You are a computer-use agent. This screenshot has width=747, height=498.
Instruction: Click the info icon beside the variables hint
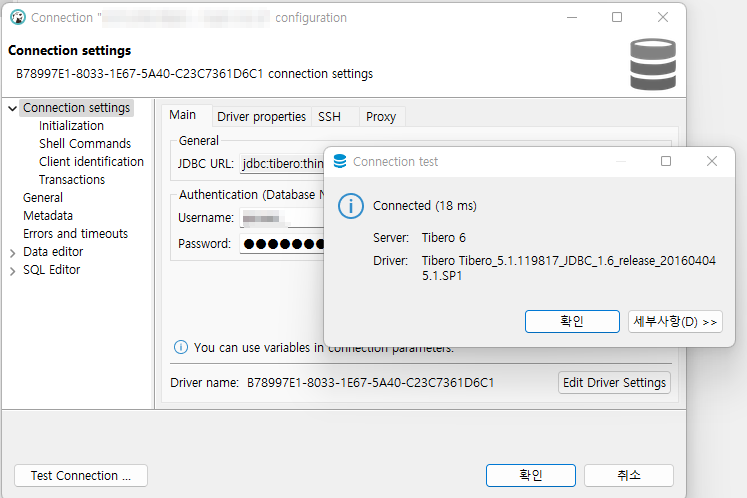pyautogui.click(x=181, y=347)
